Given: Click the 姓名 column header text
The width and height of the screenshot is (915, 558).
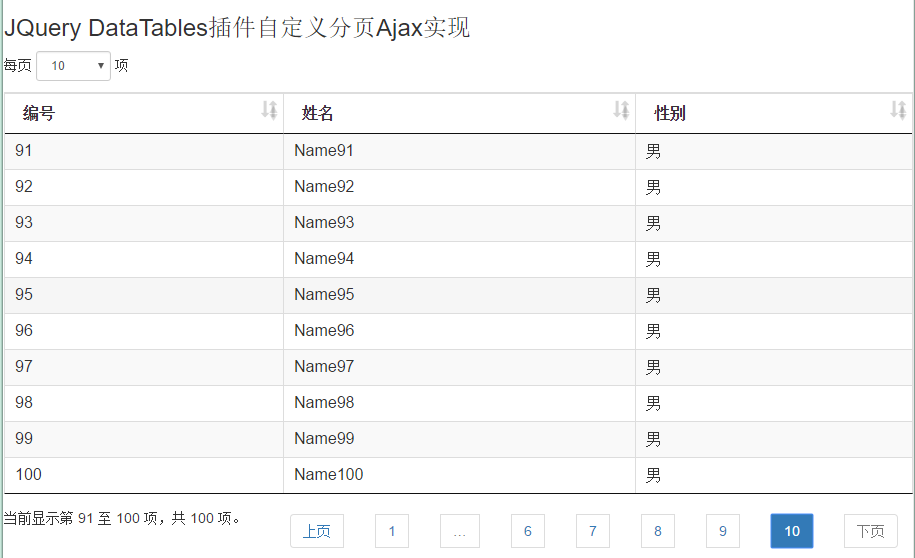Looking at the screenshot, I should tap(318, 114).
